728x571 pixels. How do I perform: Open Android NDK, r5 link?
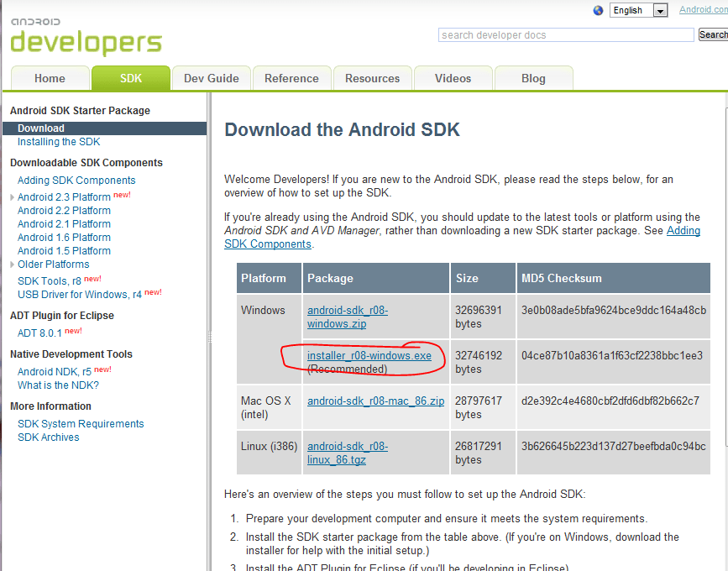55,371
